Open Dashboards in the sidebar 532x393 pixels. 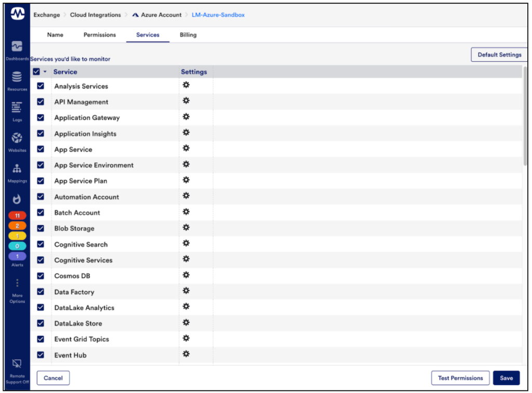(17, 50)
